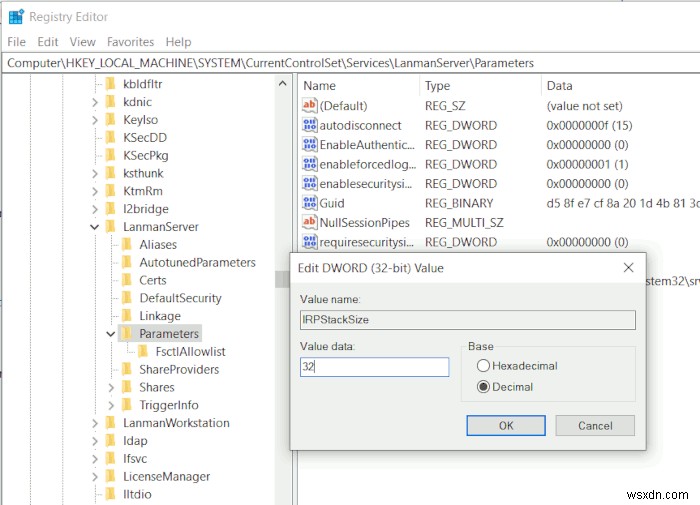
Task: Click the kdnic folder icon
Action: coord(110,102)
